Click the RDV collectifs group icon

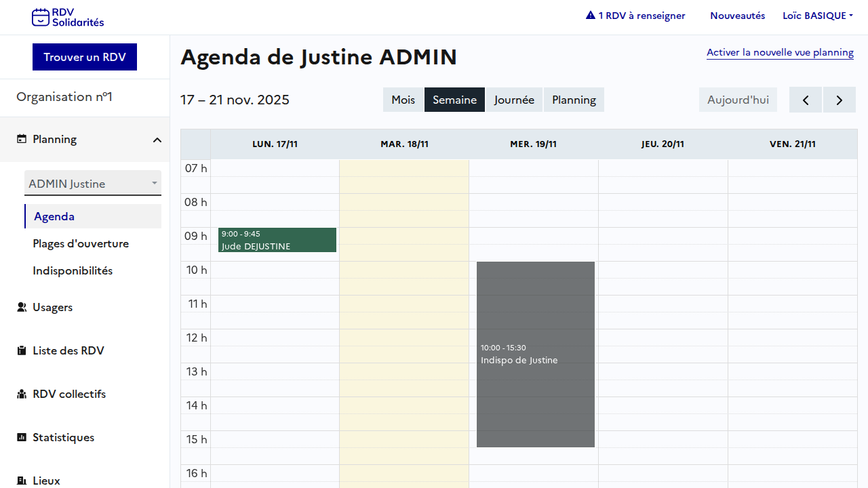pyautogui.click(x=22, y=394)
